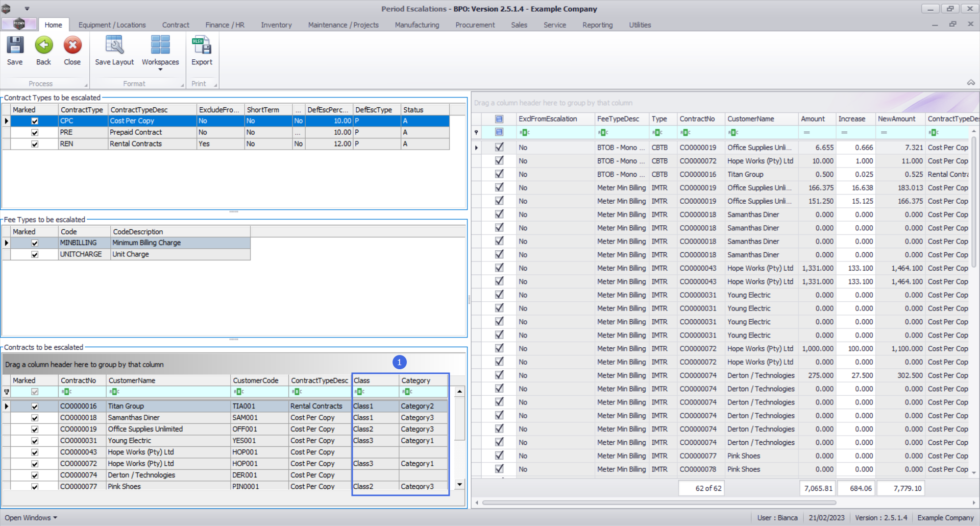Click the filter icon in Contracts grid filter row
The height and width of the screenshot is (526, 980).
pos(7,392)
